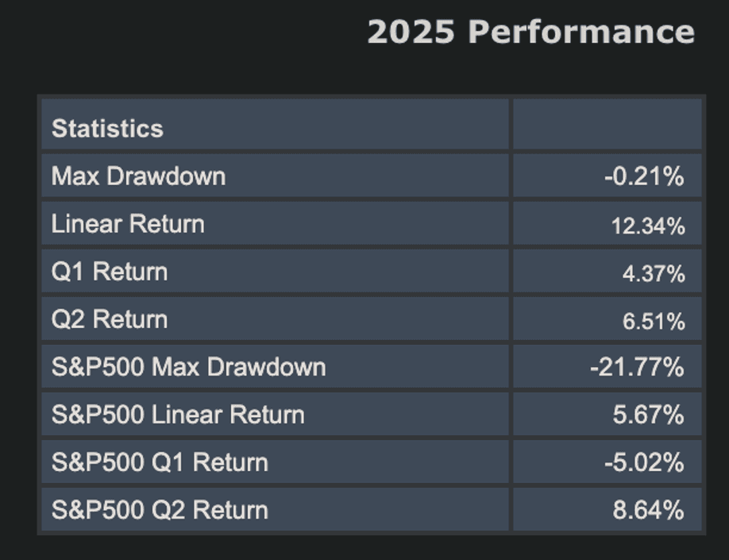Click the -21.77% drawdown value
This screenshot has height=560, width=729.
(x=637, y=368)
